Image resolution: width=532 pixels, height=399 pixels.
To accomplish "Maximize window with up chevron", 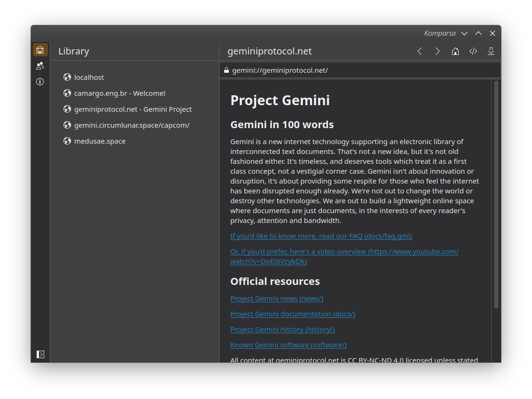I will point(478,33).
